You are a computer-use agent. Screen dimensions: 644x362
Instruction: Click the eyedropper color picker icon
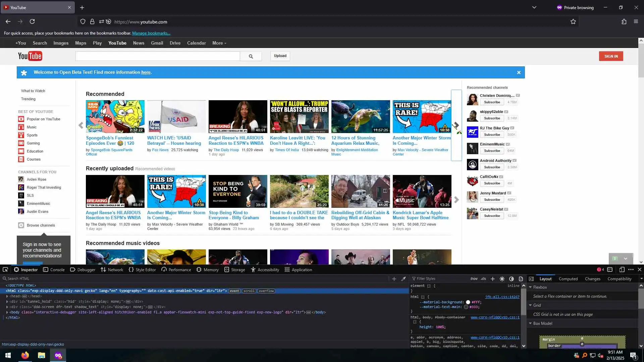404,279
